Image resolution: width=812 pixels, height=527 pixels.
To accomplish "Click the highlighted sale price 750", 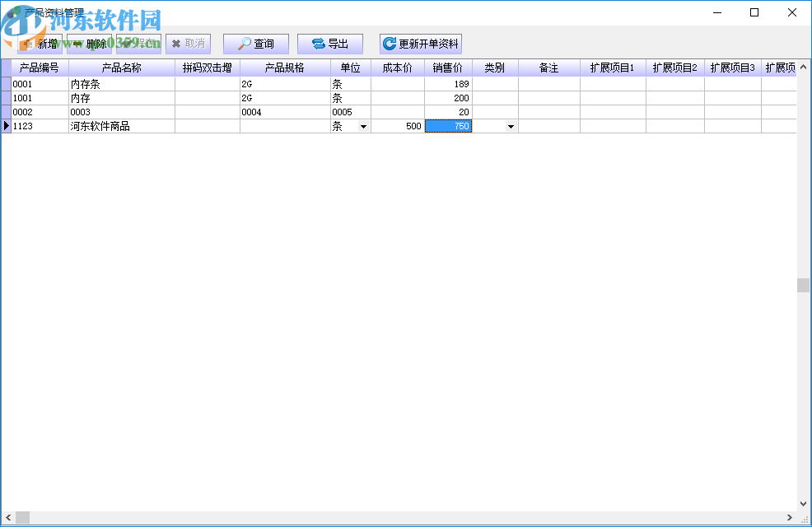I will tap(448, 126).
